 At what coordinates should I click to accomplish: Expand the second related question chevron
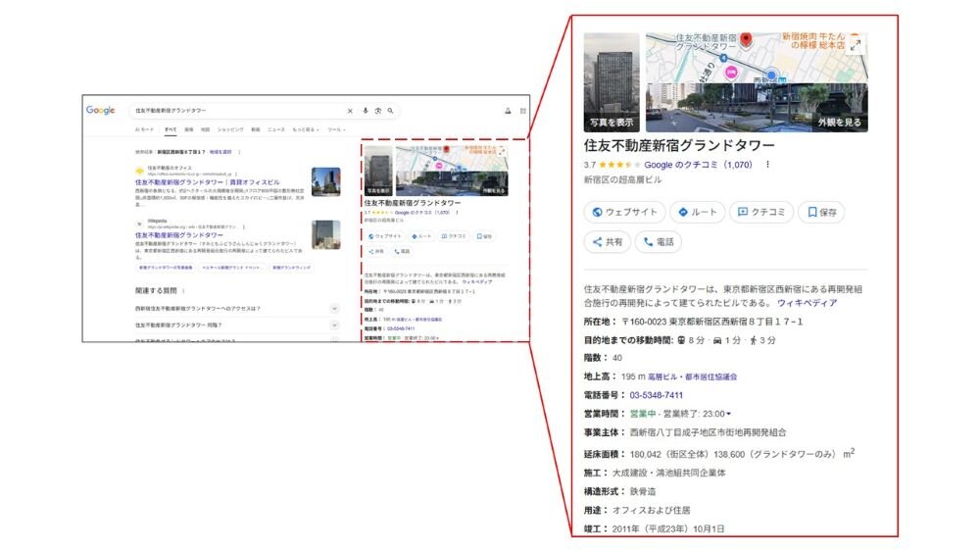tap(334, 325)
